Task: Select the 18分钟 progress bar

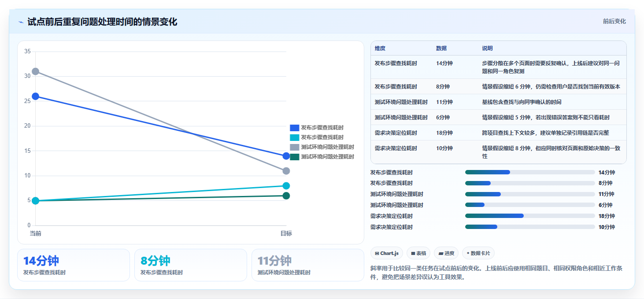Action: click(530, 216)
